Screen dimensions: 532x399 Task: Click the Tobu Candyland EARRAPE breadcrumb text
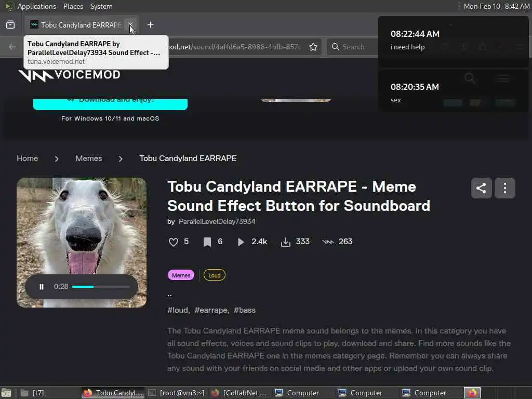click(x=188, y=158)
